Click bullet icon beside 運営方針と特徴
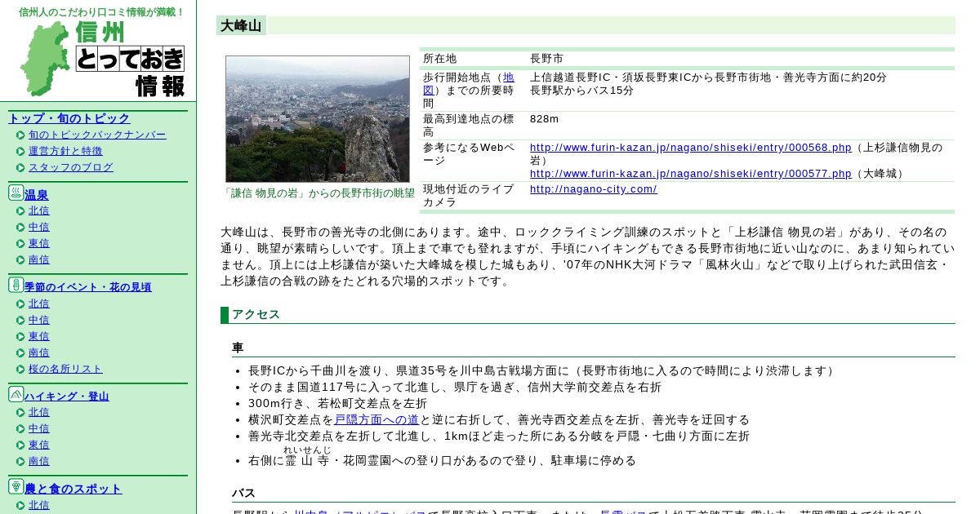Viewport: 980px width, 514px height. (x=20, y=152)
